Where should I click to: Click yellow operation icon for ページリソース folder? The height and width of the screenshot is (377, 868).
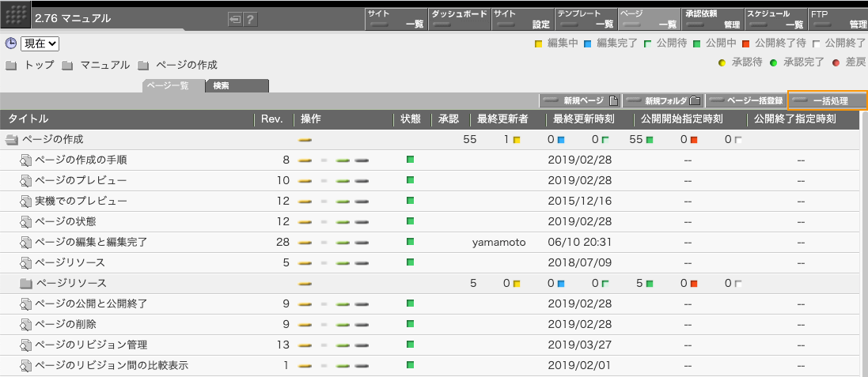(305, 283)
